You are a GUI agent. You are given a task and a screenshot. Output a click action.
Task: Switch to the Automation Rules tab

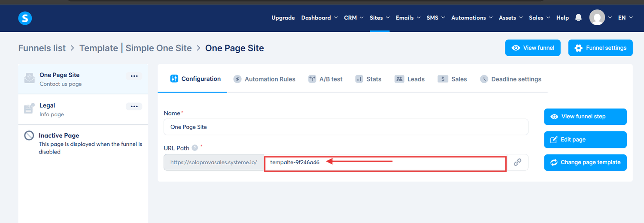264,79
